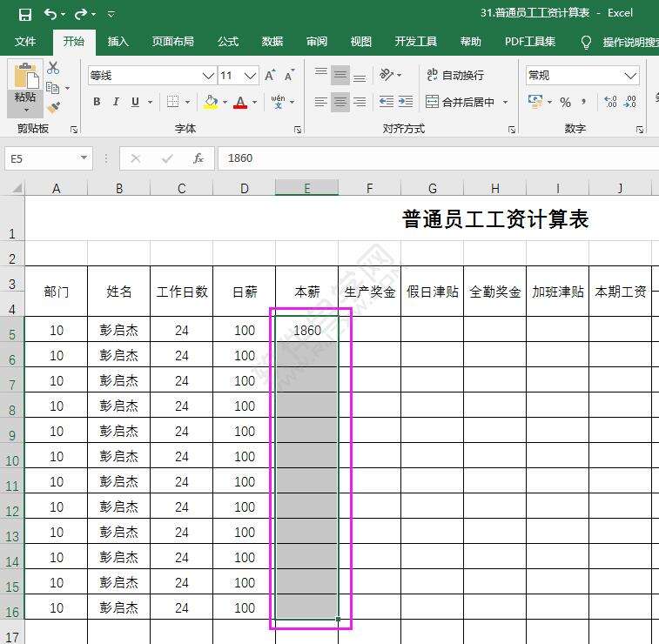Open the 等线 font name dropdown

click(x=208, y=76)
